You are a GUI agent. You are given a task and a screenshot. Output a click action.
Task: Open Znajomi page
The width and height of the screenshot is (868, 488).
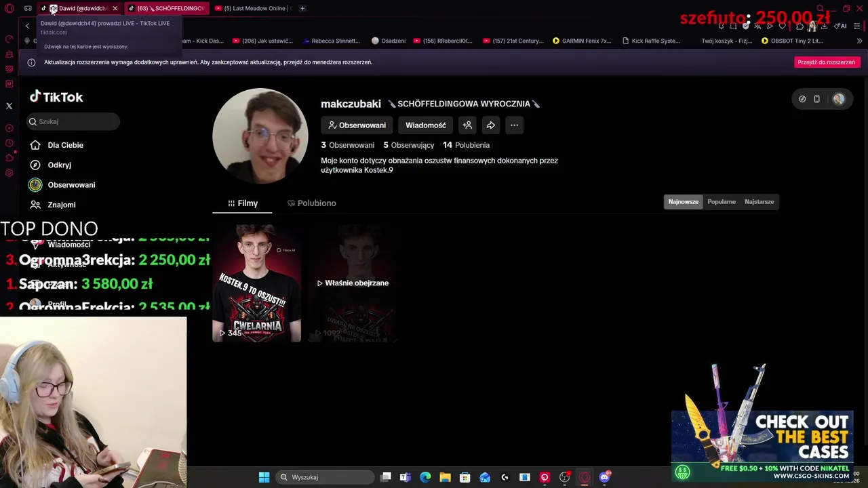coord(53,205)
